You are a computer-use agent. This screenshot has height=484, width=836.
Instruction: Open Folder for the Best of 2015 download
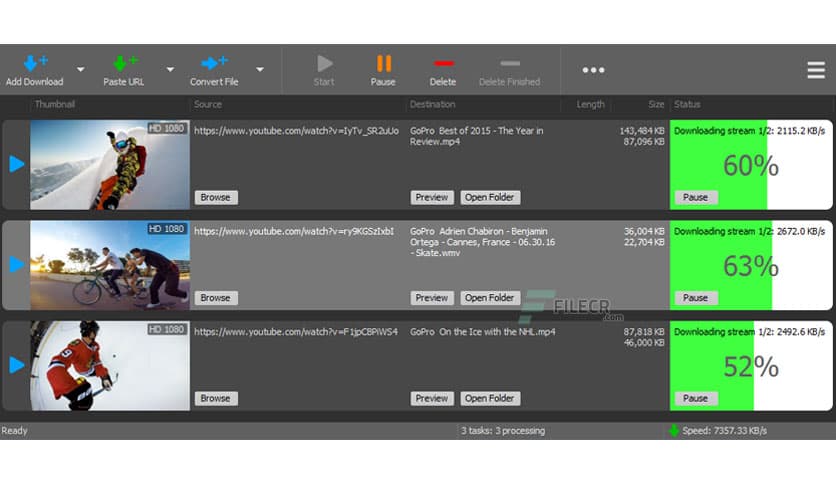(x=490, y=197)
